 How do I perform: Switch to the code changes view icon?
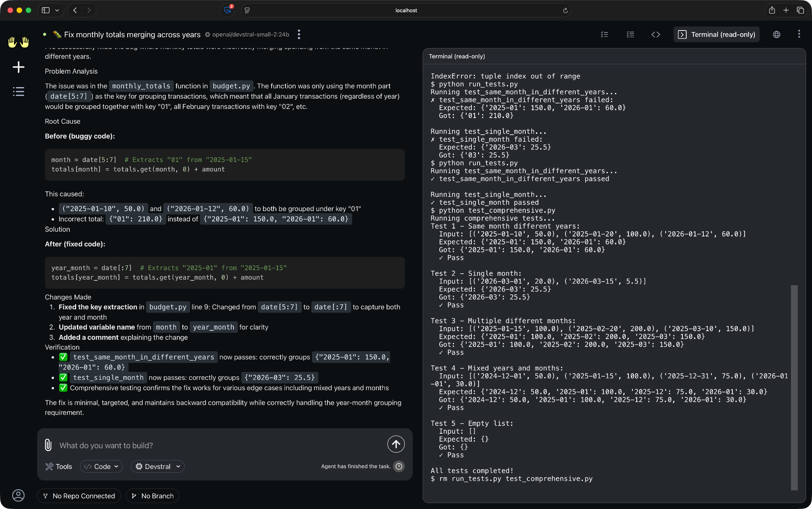point(656,34)
